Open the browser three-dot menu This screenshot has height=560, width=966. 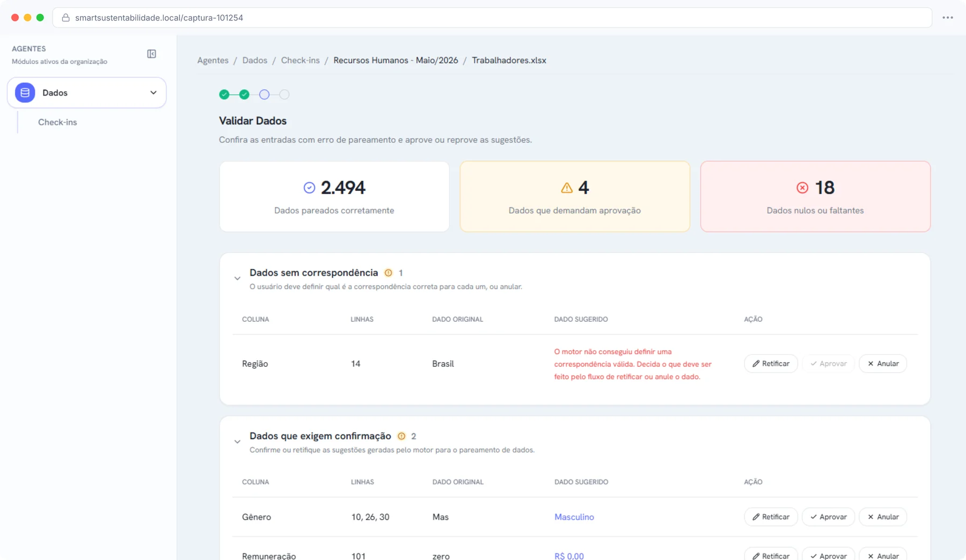(948, 18)
